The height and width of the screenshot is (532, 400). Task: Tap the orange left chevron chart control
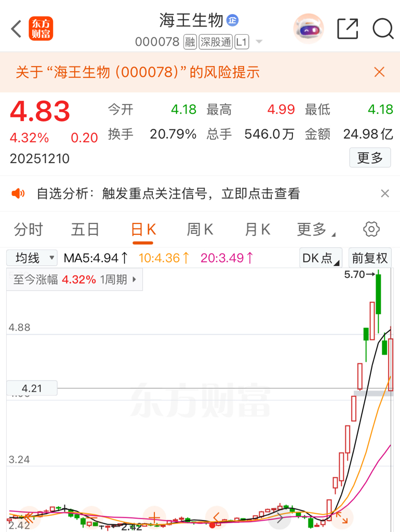coord(217,518)
